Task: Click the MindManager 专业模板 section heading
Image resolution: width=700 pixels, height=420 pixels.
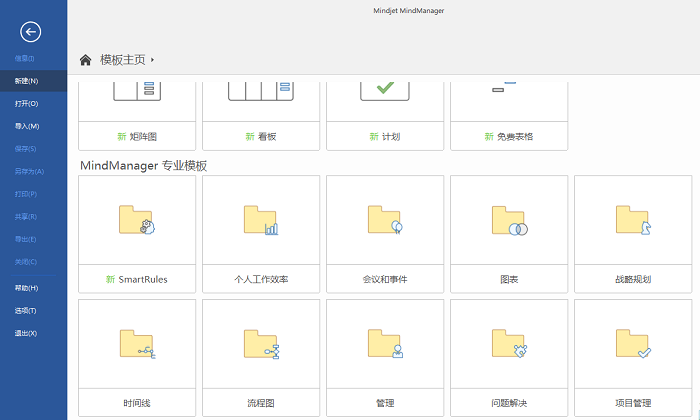Action: tap(143, 166)
